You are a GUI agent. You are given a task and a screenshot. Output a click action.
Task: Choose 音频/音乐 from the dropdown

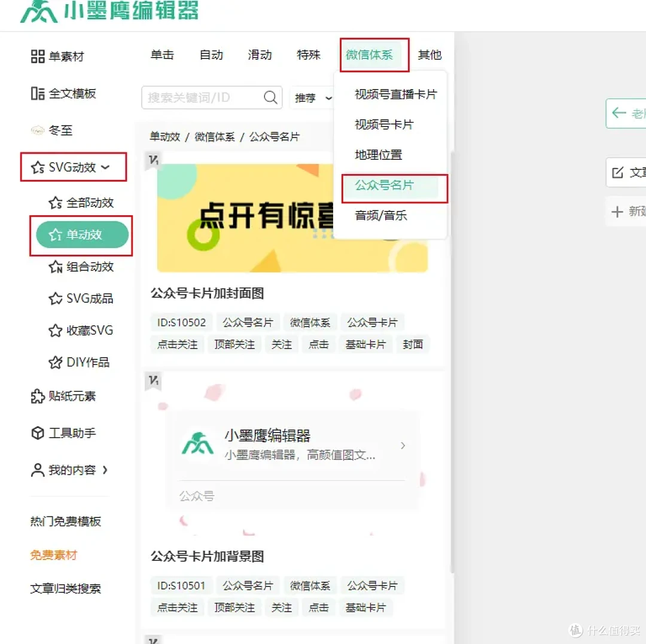[381, 216]
